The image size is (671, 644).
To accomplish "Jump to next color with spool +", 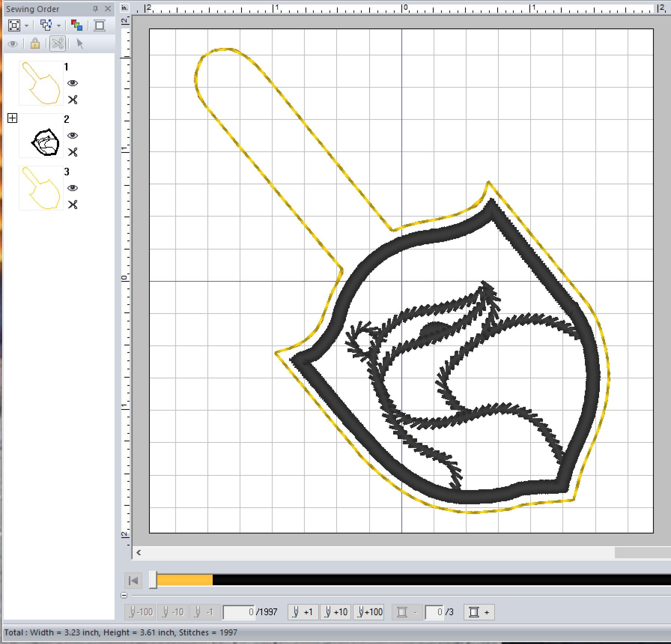I will [479, 612].
